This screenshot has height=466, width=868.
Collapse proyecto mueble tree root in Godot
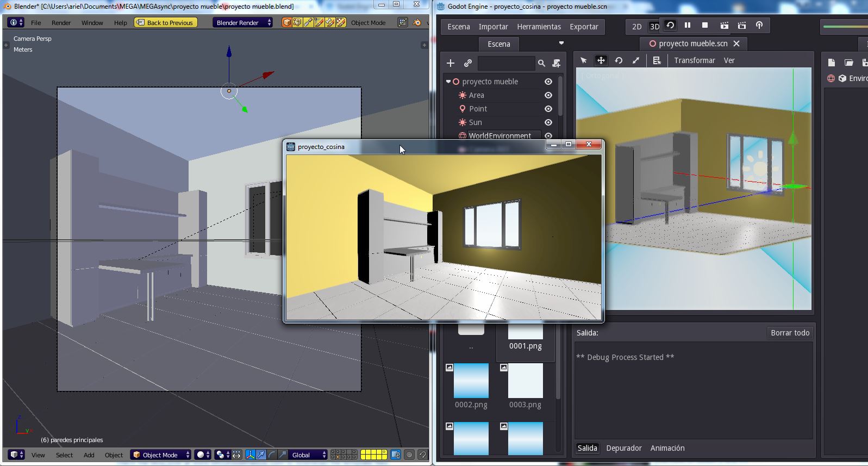click(448, 82)
